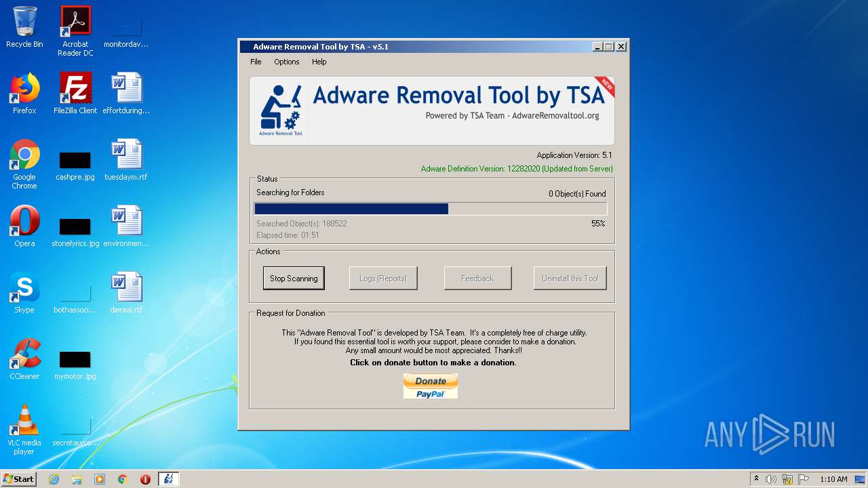868x488 pixels.
Task: Click the scan progress bar
Action: pyautogui.click(x=430, y=209)
